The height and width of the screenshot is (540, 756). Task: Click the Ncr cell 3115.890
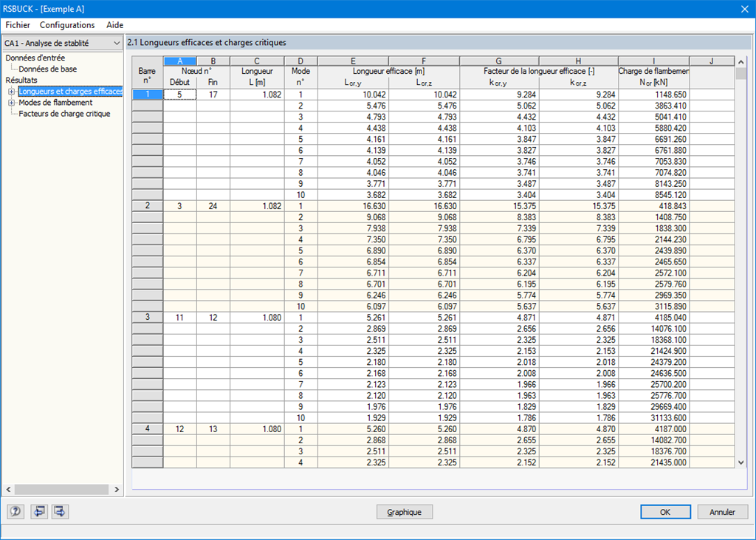tap(654, 307)
